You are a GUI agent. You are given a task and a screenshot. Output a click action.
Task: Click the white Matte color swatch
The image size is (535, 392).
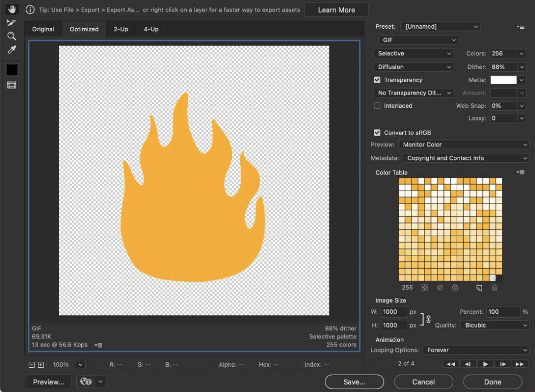click(503, 80)
